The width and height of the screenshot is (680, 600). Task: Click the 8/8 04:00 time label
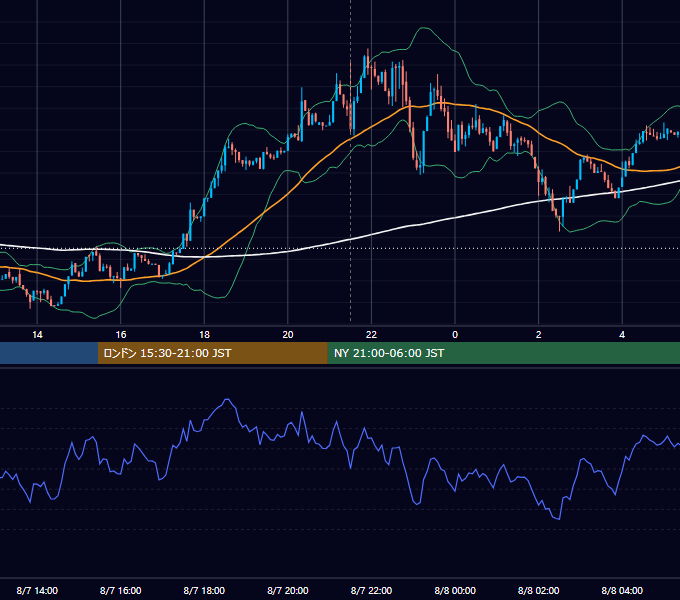(x=622, y=590)
